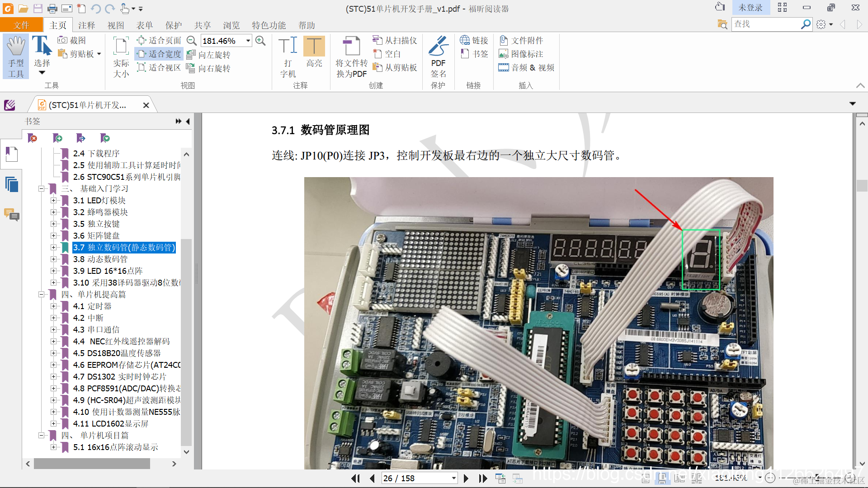Open the Pages thumbnail sidebar panel

(x=11, y=184)
